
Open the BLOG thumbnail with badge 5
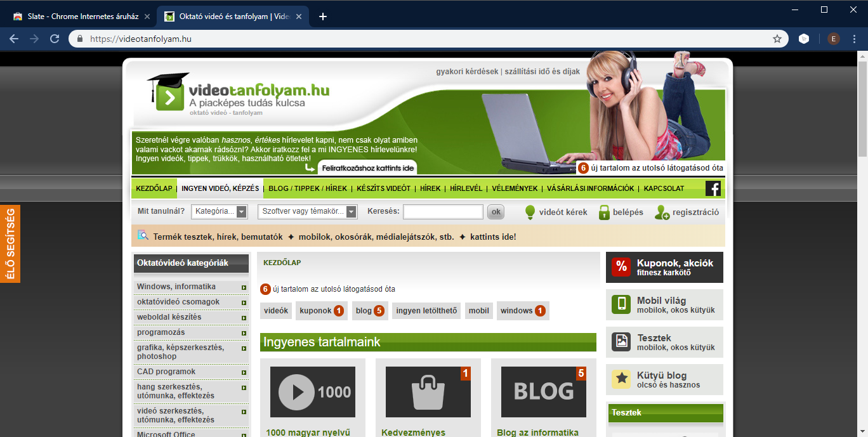[x=544, y=392]
